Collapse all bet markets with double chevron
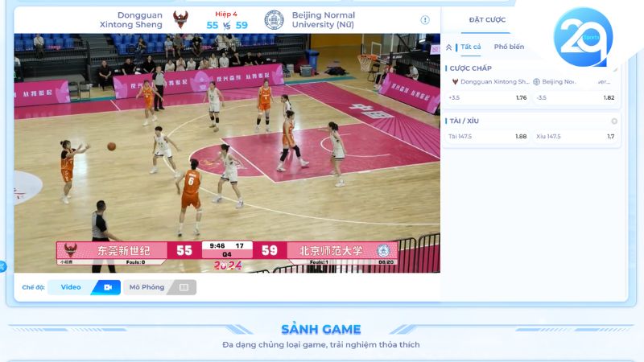This screenshot has height=362, width=644. pyautogui.click(x=448, y=47)
